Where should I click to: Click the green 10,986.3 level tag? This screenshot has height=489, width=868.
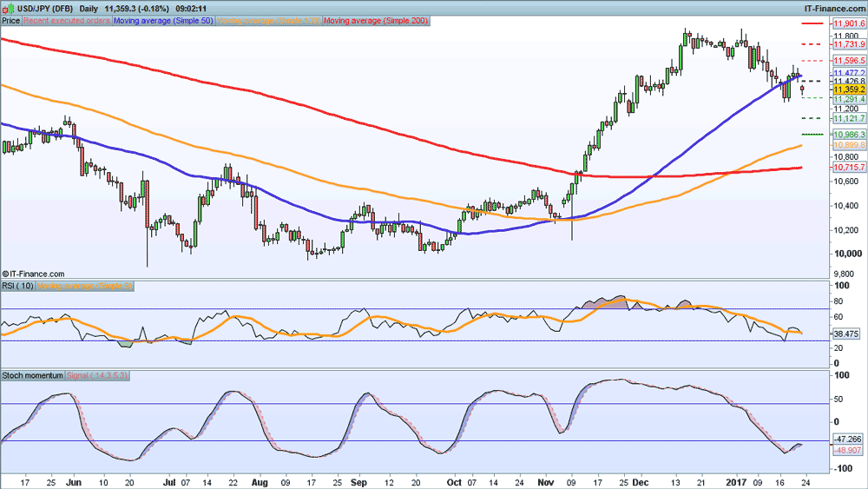coord(849,135)
